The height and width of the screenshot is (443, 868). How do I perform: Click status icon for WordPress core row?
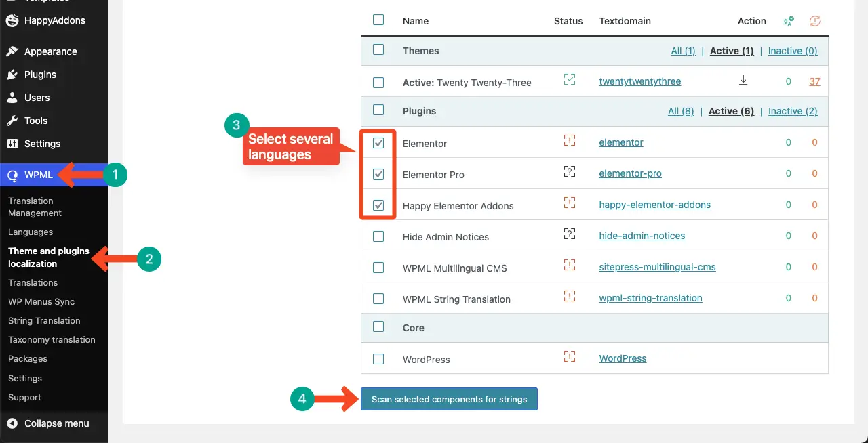coord(570,356)
